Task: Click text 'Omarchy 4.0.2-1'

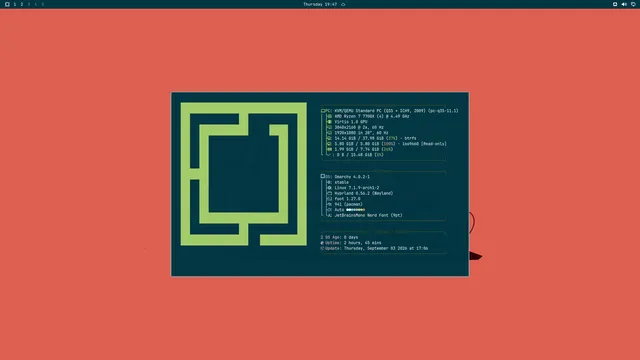Action: coord(352,177)
